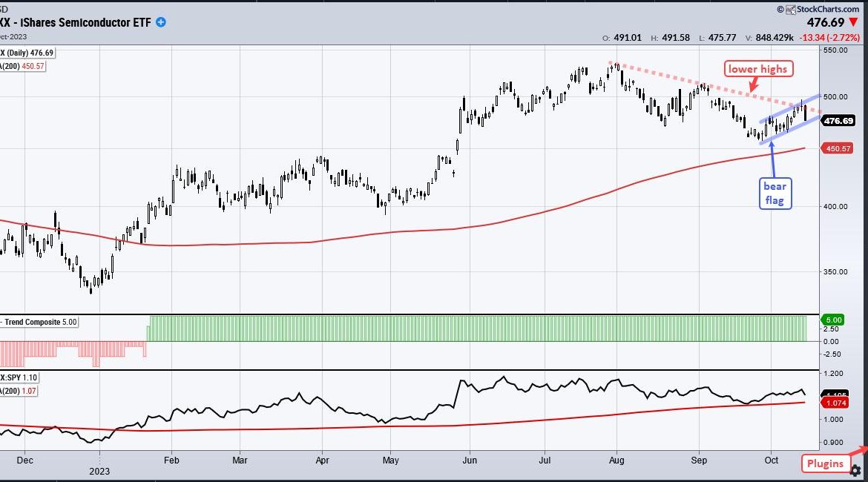Click the Jun label on the date axis
Image resolution: width=868 pixels, height=482 pixels.
[x=470, y=460]
